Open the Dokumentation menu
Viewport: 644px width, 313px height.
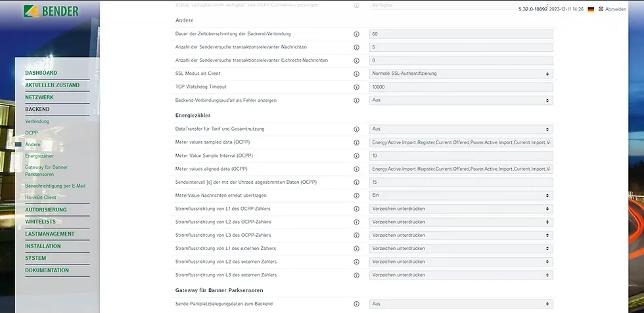pos(47,270)
